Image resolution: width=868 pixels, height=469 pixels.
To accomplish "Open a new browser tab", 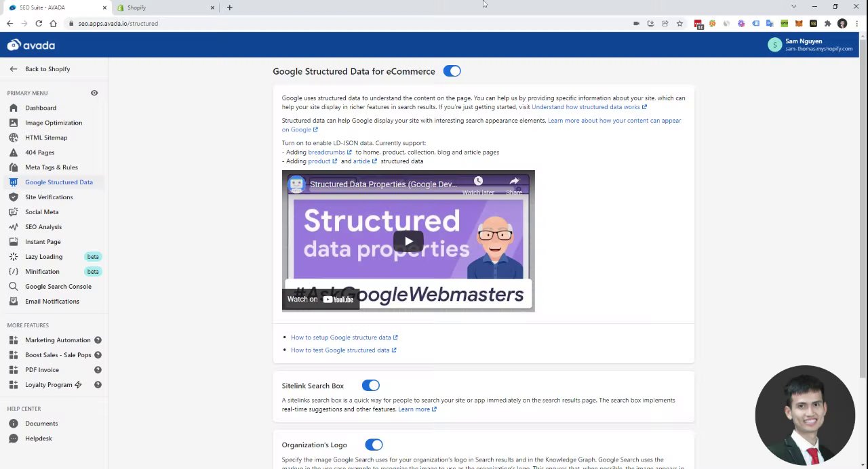I will click(229, 7).
